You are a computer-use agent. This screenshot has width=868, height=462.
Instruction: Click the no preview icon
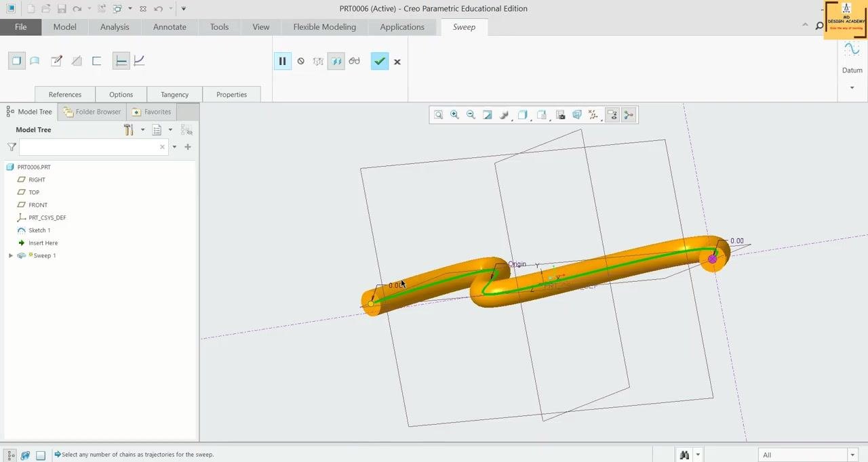(301, 61)
